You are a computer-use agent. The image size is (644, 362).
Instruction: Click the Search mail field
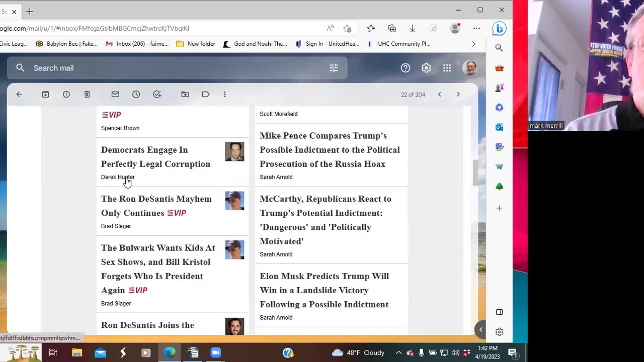click(x=176, y=68)
